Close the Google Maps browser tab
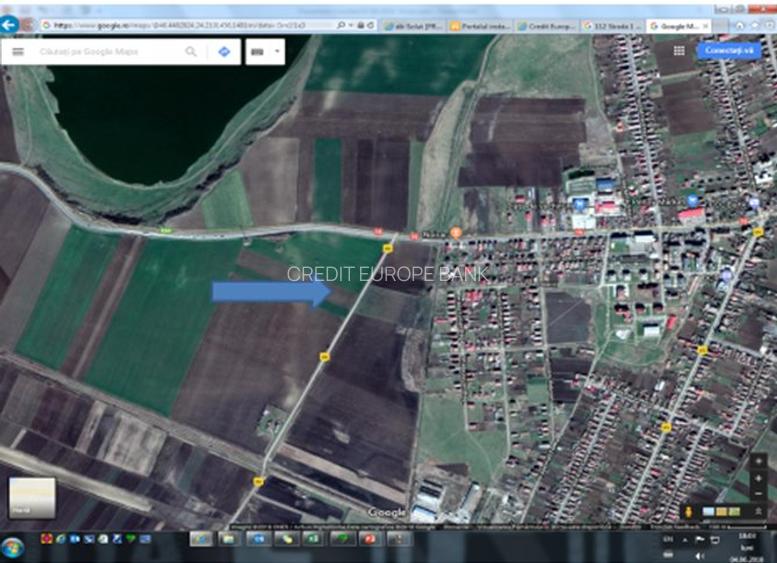Viewport: 777px width, 563px height. tap(705, 26)
